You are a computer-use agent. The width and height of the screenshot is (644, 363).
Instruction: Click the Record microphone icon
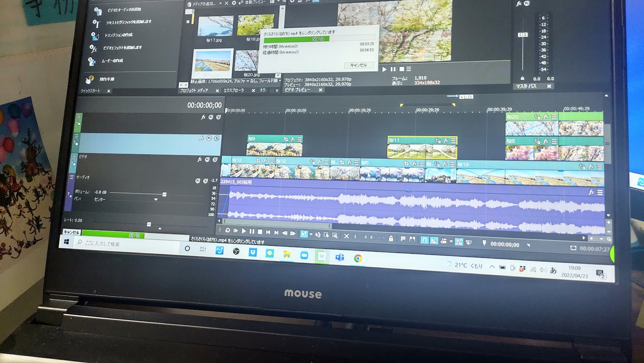click(220, 230)
